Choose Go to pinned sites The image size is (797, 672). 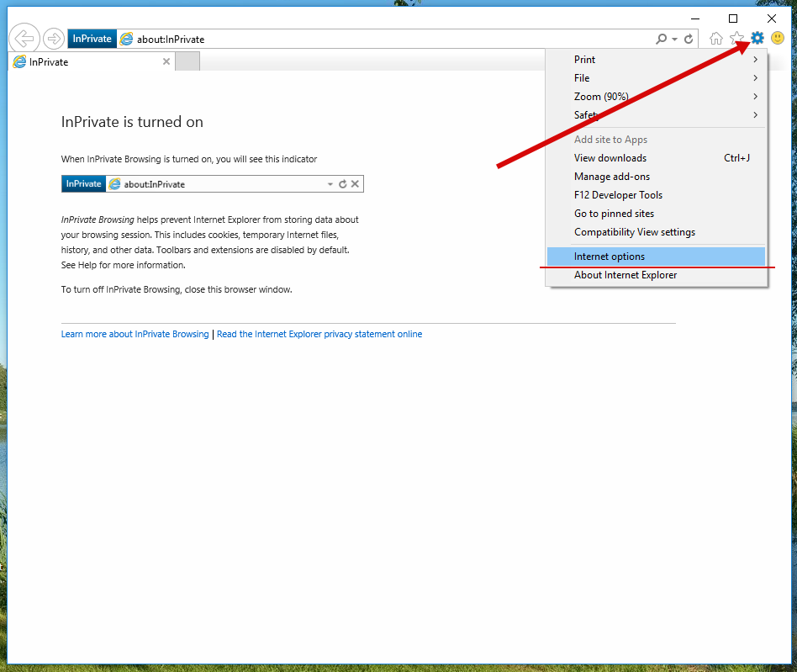[x=656, y=214]
